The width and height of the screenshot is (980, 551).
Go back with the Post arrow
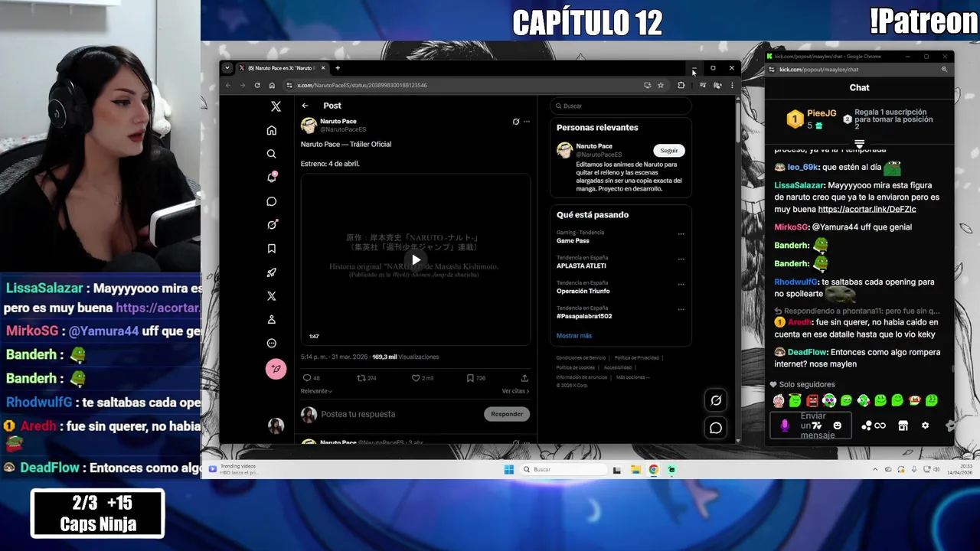tap(305, 106)
